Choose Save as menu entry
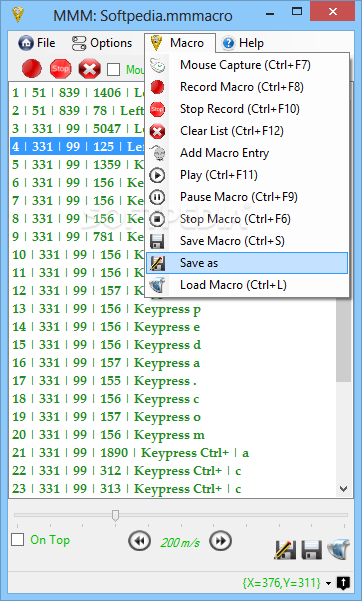 [x=247, y=263]
